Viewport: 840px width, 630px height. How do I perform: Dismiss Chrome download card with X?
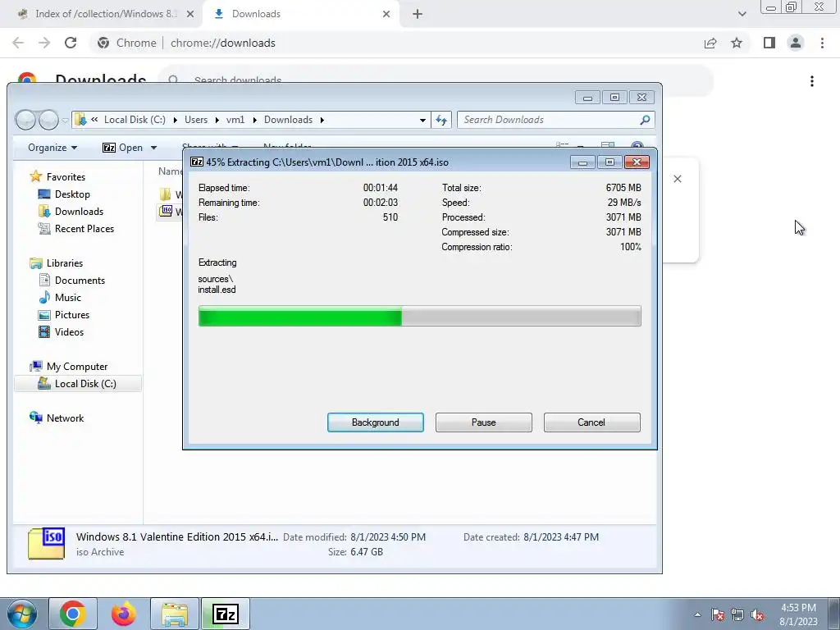point(678,179)
